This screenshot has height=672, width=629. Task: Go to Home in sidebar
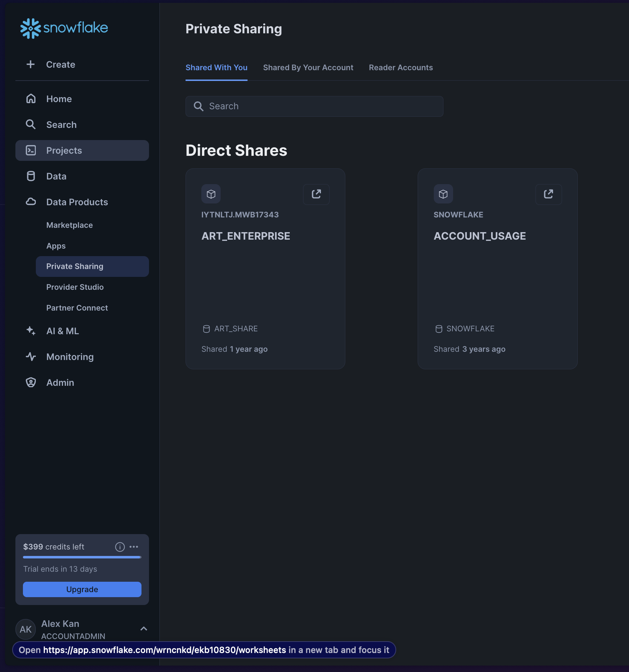click(82, 99)
